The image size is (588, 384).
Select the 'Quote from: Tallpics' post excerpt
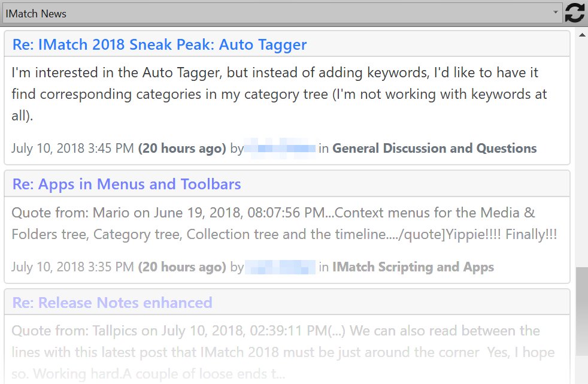[283, 352]
